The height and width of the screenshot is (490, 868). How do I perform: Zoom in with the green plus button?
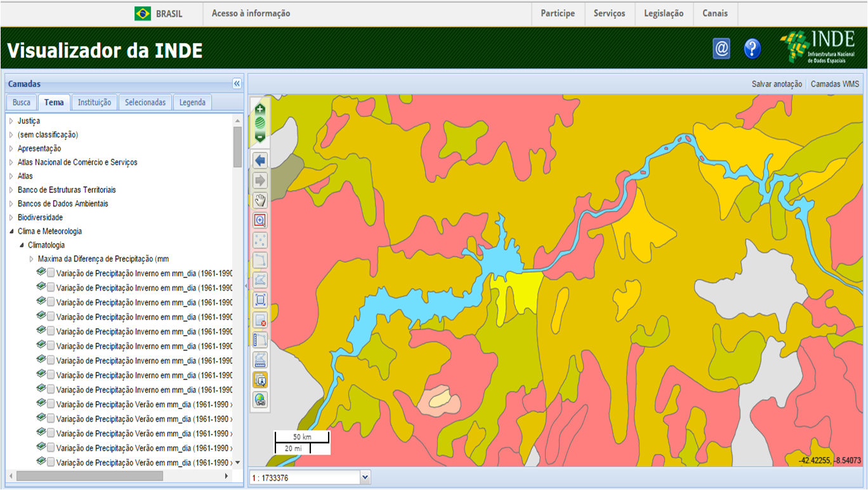coord(260,109)
